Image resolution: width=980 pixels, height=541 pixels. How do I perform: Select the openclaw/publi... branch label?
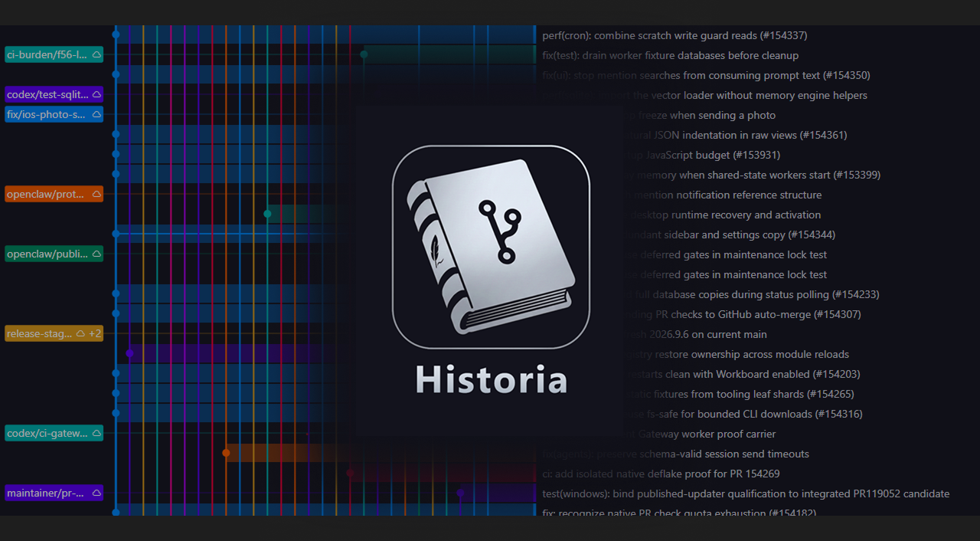[x=54, y=254]
